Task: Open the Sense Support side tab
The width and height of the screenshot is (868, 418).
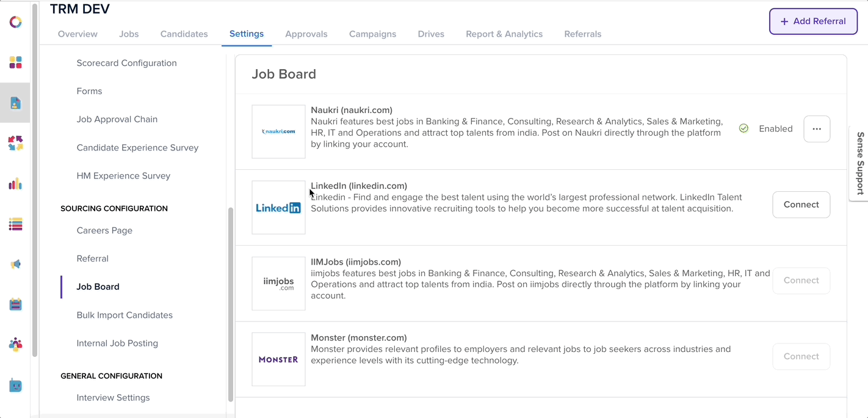Action: point(859,163)
